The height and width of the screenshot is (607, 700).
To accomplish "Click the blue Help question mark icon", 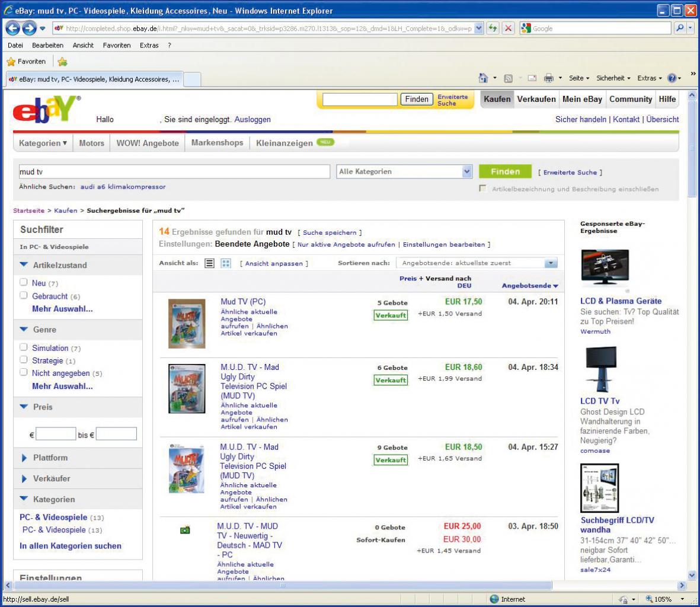I will [672, 78].
